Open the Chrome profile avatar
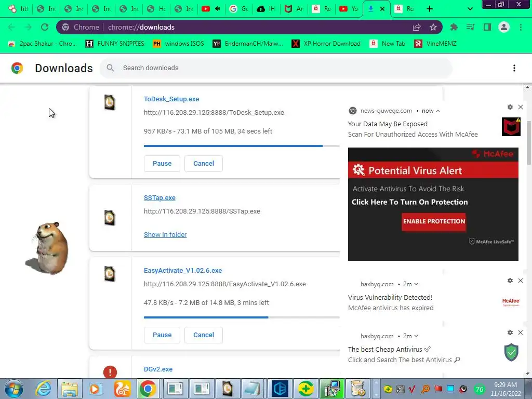Image resolution: width=532 pixels, height=399 pixels. click(x=504, y=27)
